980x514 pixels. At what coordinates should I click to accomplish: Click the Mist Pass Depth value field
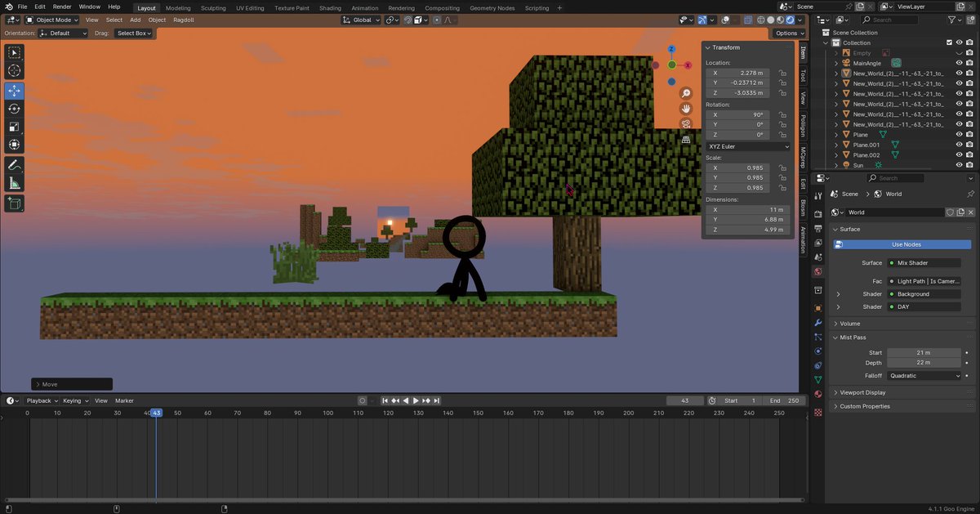(x=924, y=363)
